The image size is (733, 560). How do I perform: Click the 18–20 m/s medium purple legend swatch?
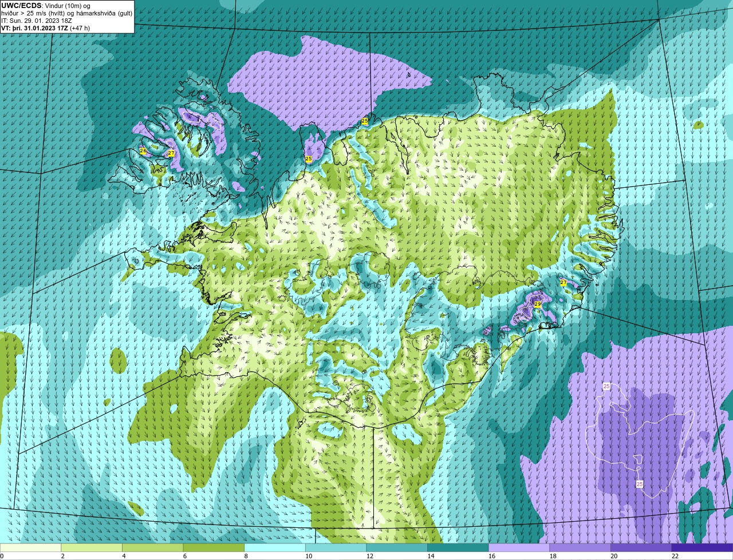click(x=580, y=547)
